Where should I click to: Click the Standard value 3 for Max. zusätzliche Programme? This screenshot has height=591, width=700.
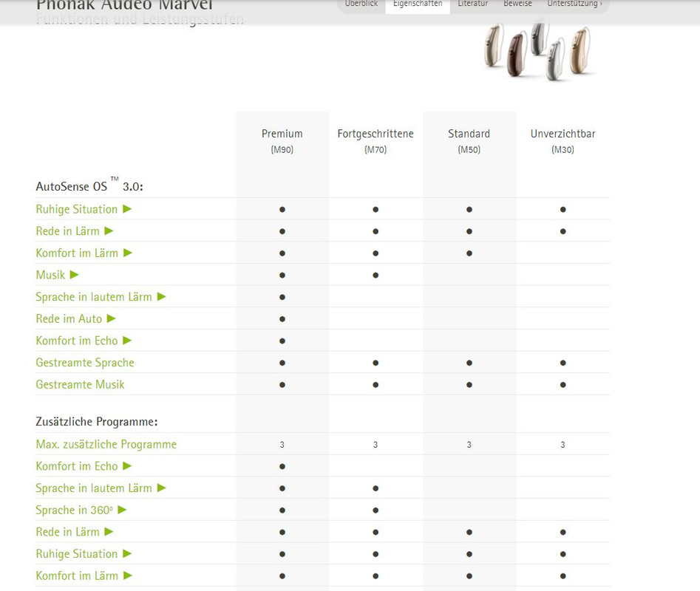[x=469, y=445]
